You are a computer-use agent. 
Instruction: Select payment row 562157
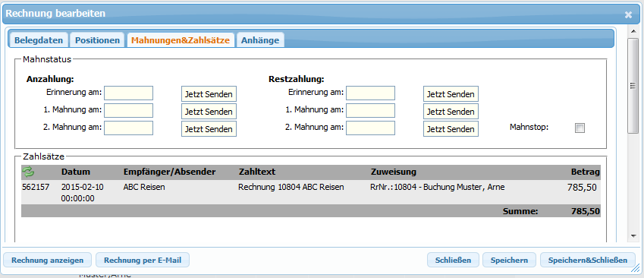click(x=311, y=192)
